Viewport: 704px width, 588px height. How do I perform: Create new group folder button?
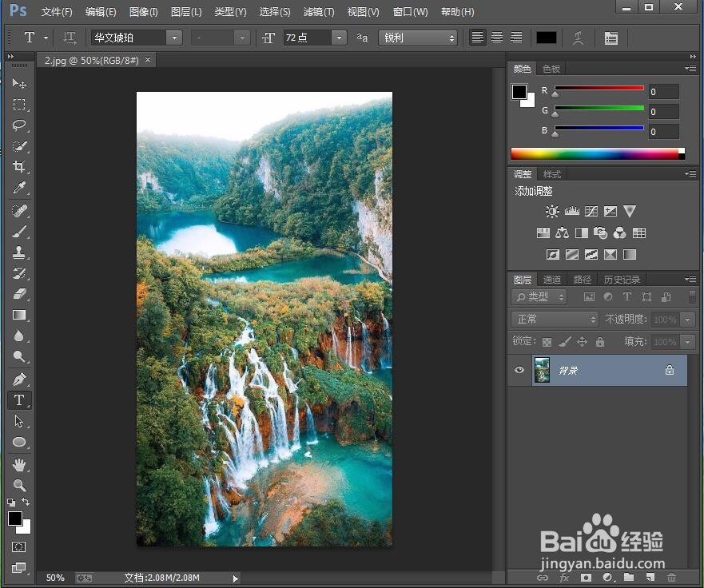pos(629,578)
